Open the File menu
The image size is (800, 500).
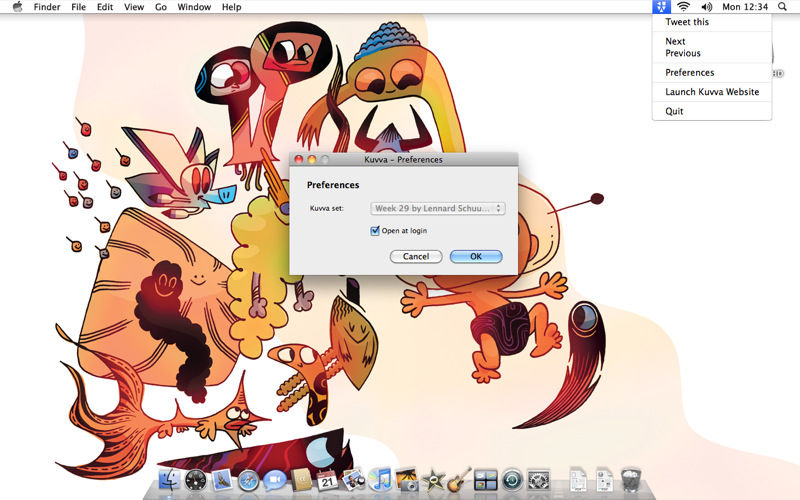79,7
